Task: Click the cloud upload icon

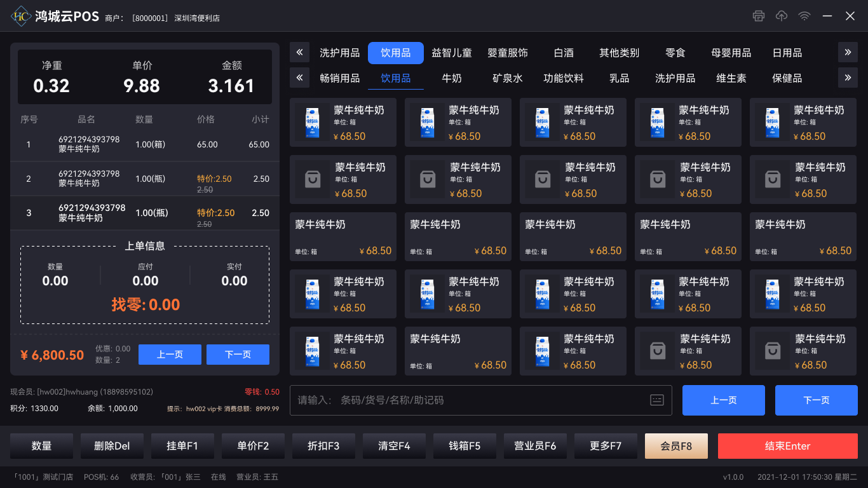Action: [x=782, y=16]
